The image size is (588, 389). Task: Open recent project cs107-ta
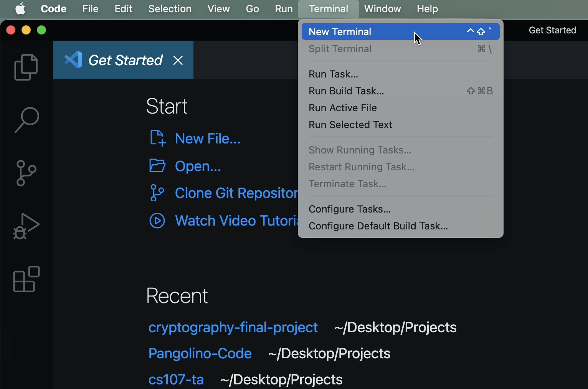tap(176, 379)
